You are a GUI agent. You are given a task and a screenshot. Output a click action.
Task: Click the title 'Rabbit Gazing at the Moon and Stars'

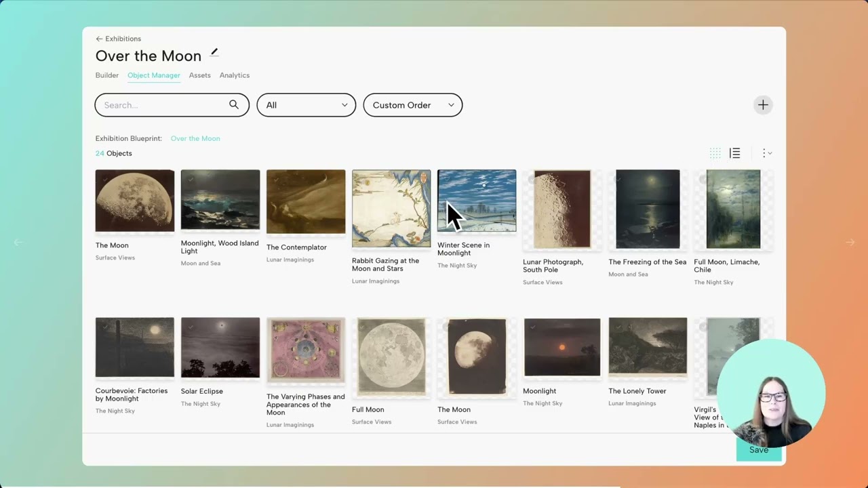[x=386, y=264]
